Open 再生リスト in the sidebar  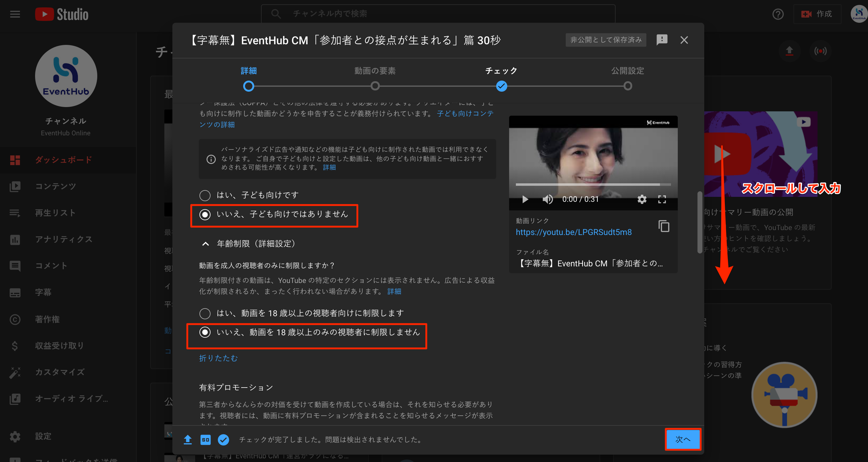click(68, 213)
